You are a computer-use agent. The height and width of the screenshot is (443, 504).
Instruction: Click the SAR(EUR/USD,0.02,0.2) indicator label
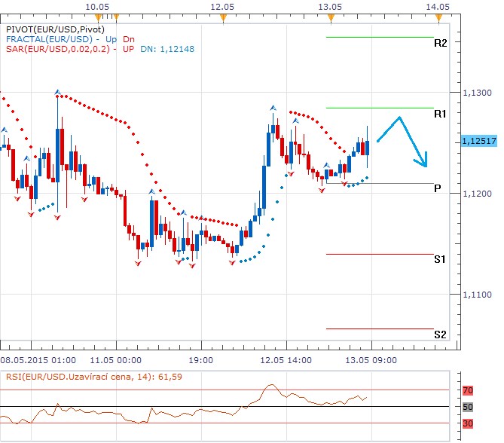(57, 49)
